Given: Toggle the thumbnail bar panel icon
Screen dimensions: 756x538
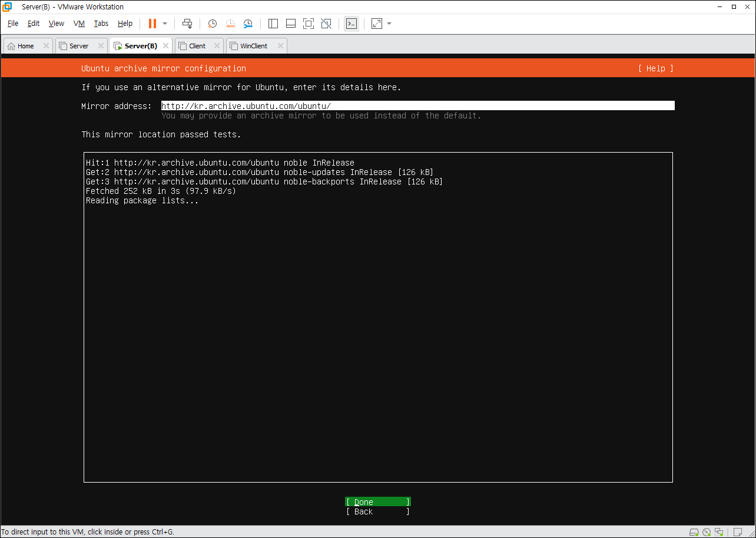Looking at the screenshot, I should pyautogui.click(x=291, y=24).
